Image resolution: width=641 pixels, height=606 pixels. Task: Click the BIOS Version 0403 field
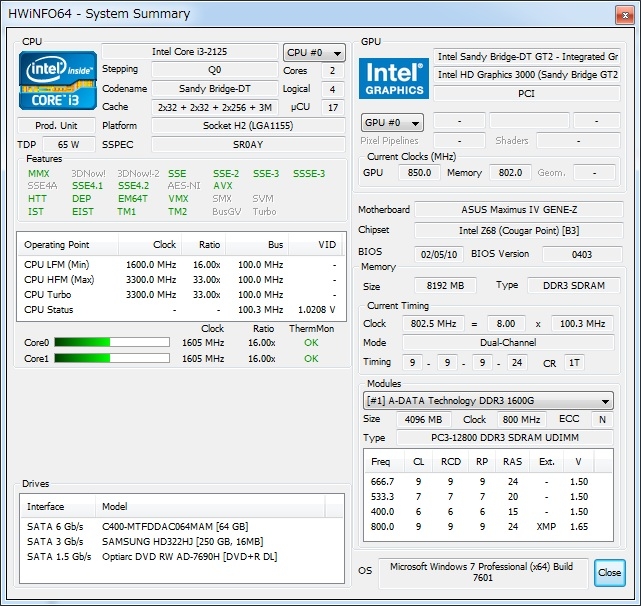582,254
